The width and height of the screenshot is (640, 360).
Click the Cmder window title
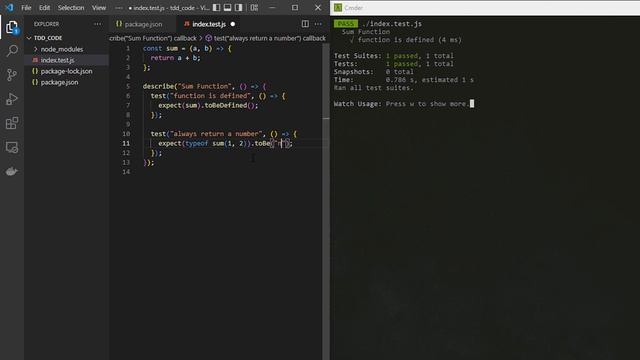[x=353, y=8]
